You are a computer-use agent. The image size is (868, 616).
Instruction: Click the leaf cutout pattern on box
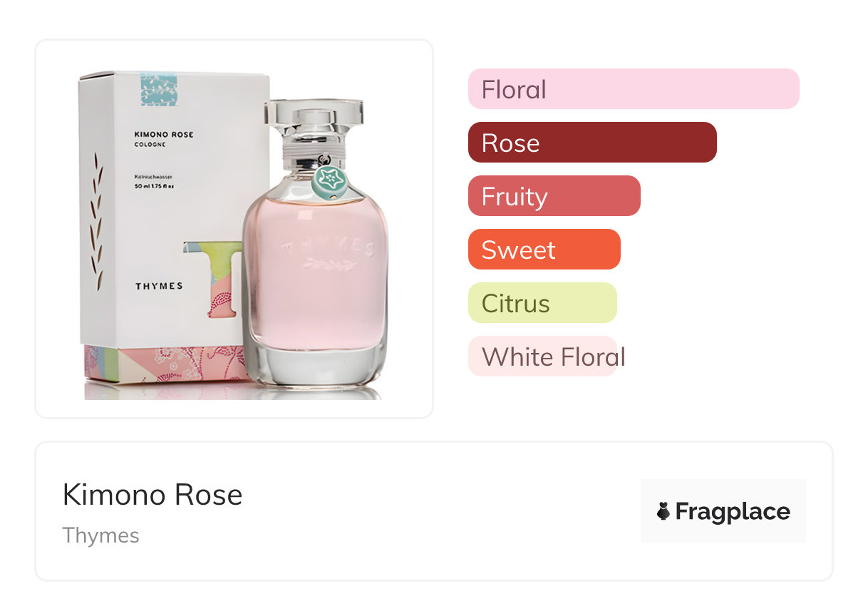click(x=97, y=222)
